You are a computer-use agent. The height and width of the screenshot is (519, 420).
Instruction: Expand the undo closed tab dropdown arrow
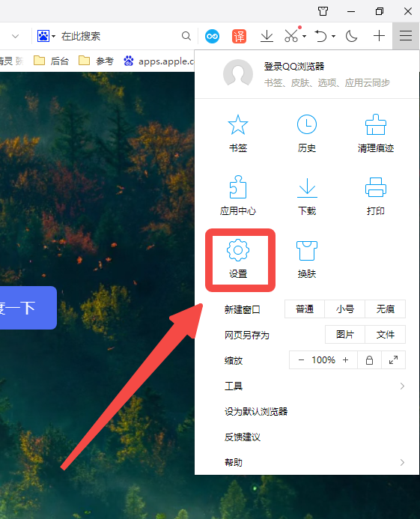click(x=333, y=36)
